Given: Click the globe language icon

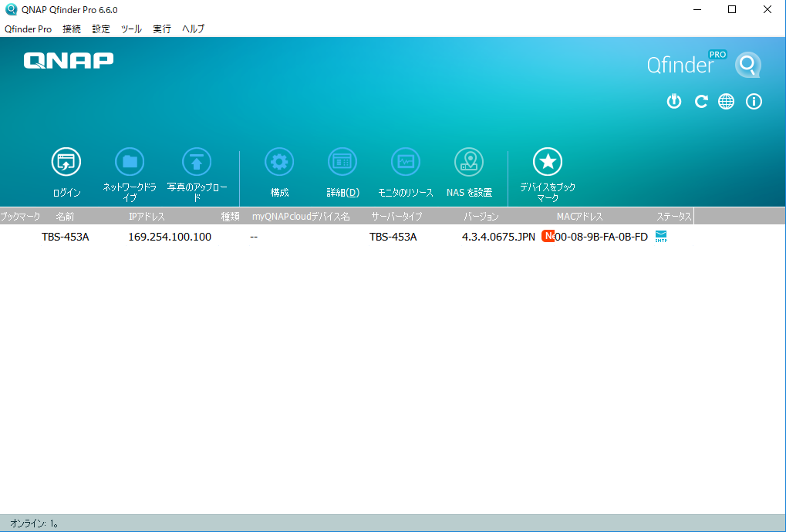Looking at the screenshot, I should coord(726,102).
